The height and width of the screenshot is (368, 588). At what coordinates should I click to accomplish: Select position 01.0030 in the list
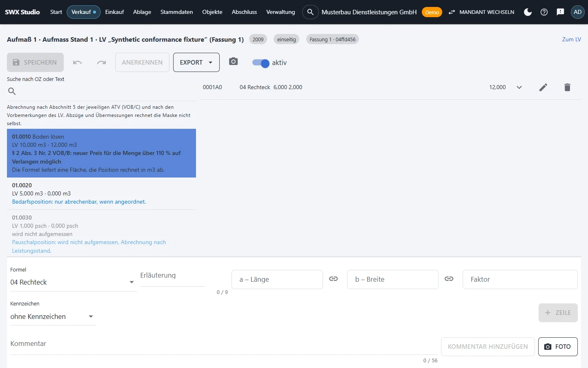(x=101, y=234)
